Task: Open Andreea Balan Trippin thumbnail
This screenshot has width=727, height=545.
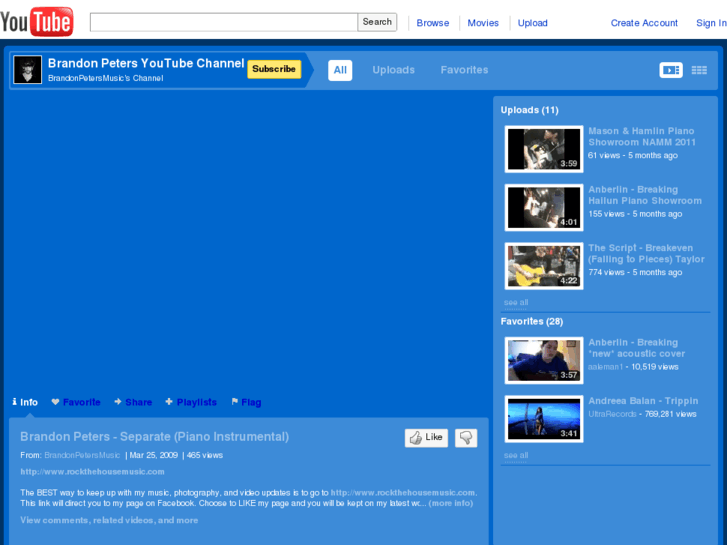Action: pos(544,419)
